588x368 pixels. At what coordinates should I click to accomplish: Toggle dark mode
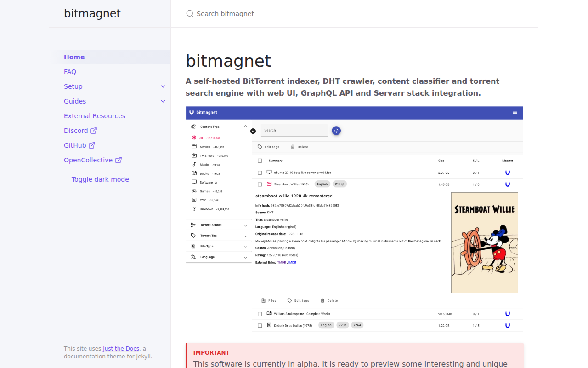[x=100, y=179]
